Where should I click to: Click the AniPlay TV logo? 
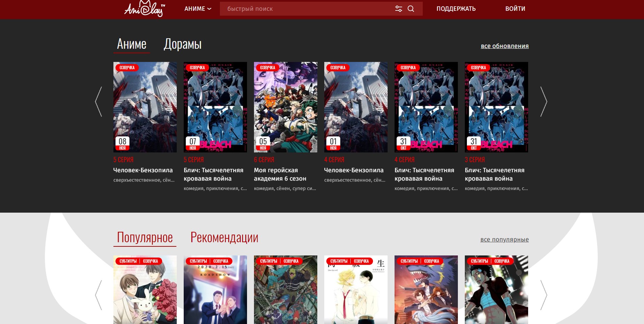[x=145, y=9]
